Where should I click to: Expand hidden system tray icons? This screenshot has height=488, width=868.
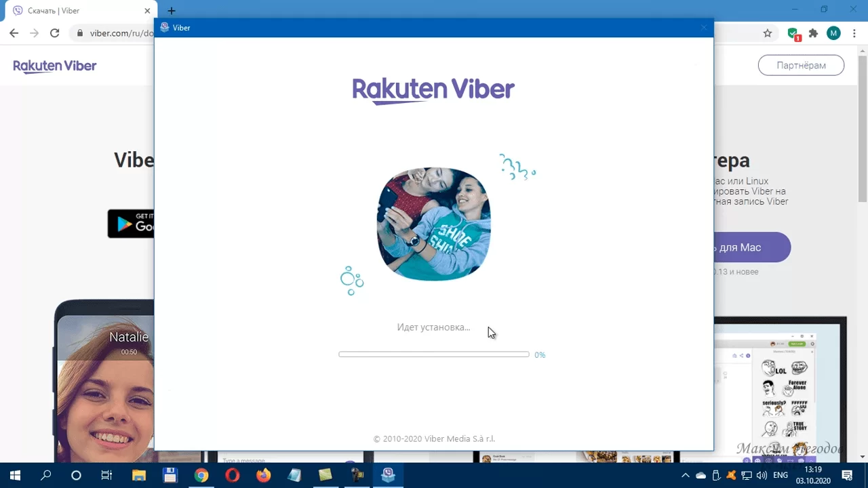(686, 475)
